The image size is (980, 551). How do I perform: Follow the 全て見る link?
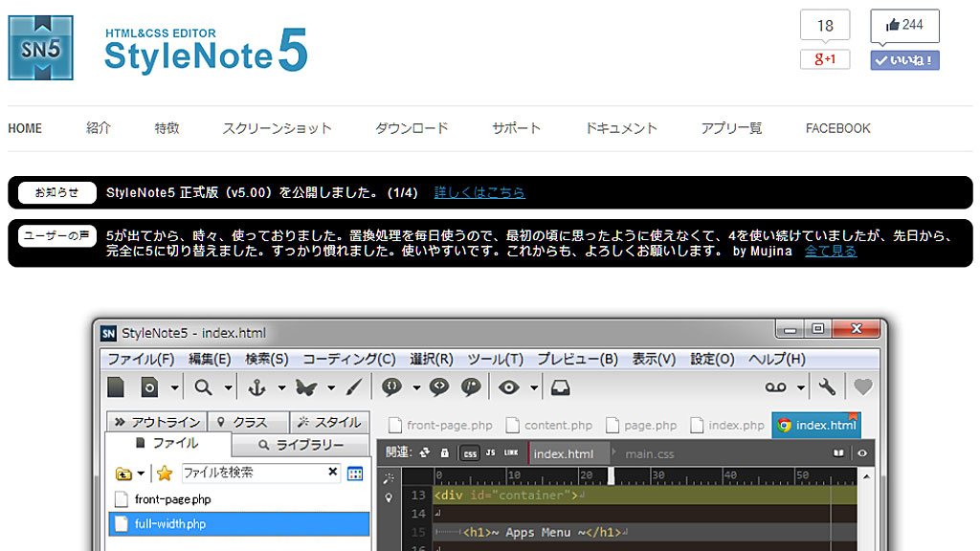click(x=831, y=252)
